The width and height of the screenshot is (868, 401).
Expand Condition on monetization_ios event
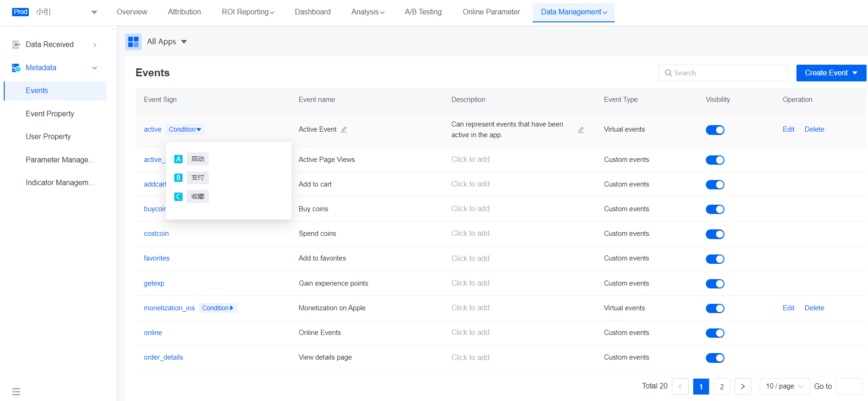point(218,308)
